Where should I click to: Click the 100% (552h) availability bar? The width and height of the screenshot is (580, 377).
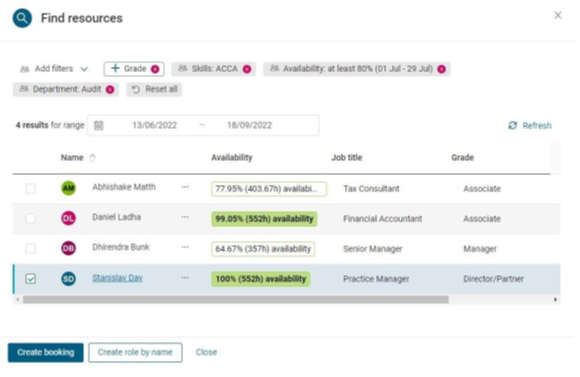point(261,279)
